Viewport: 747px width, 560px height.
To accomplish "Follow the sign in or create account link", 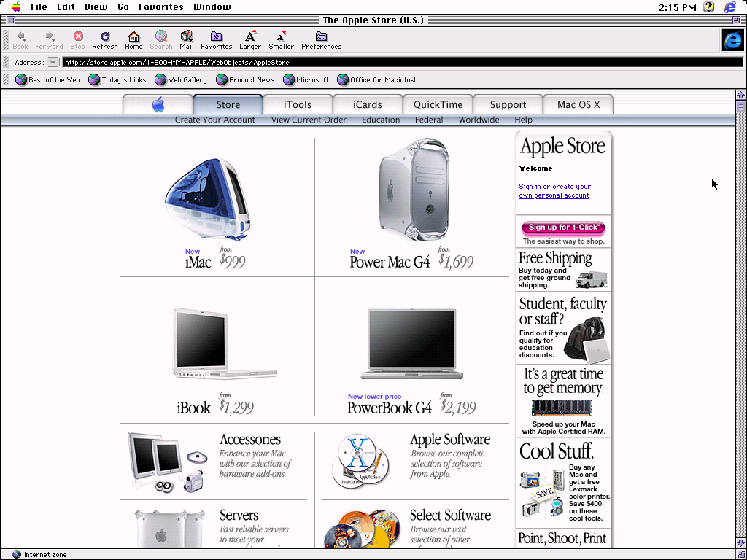I will click(555, 191).
